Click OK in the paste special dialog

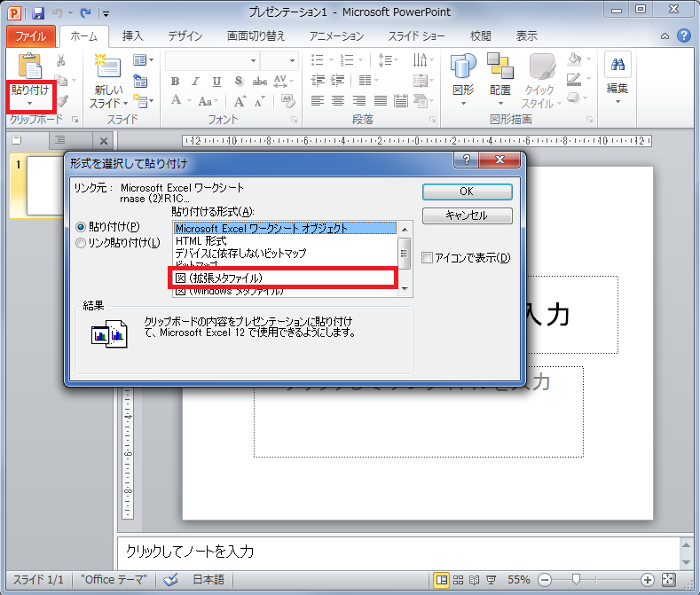467,191
